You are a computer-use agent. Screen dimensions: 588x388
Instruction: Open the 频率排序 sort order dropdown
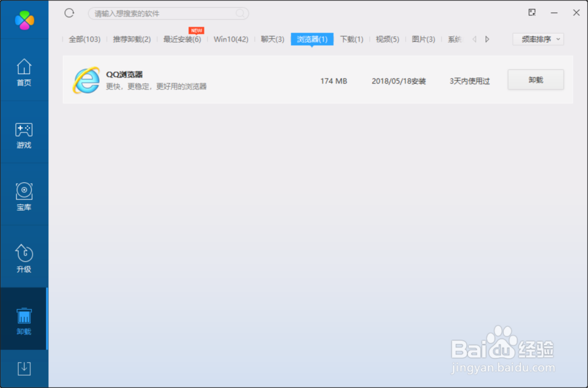pyautogui.click(x=537, y=39)
